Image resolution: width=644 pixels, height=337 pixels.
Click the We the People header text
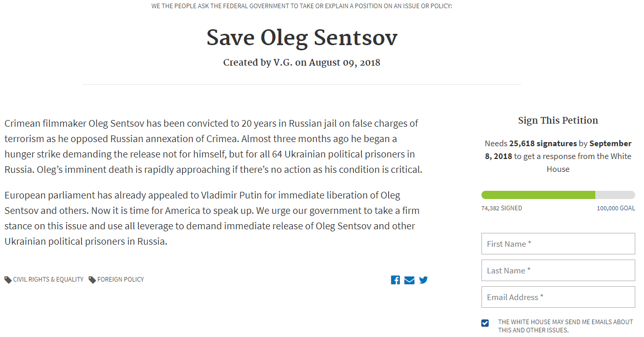coord(301,6)
